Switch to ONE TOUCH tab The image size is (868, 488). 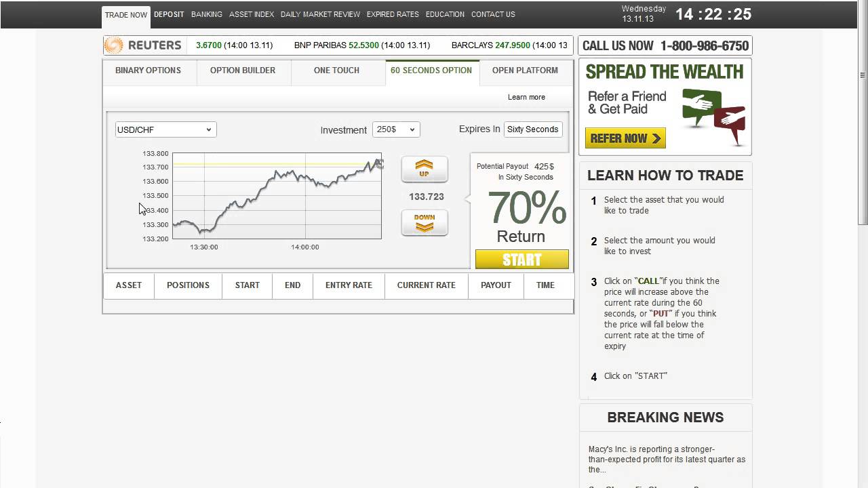point(336,70)
